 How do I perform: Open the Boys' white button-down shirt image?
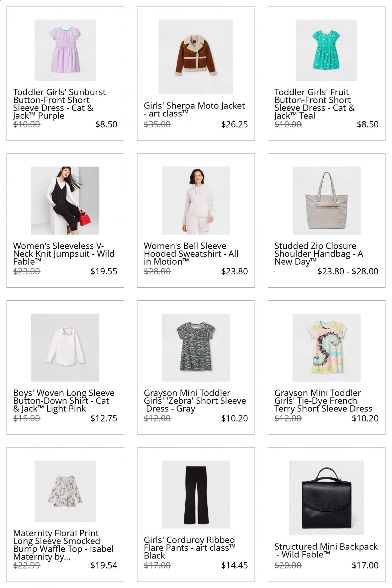[x=65, y=347]
